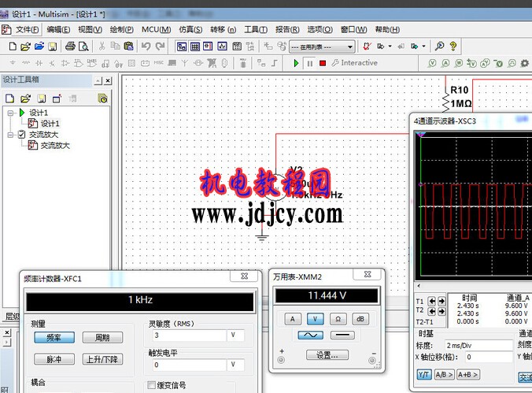Viewport: 532px width, 393px height.
Task: Open print preview icon in toolbar
Action: [x=83, y=46]
